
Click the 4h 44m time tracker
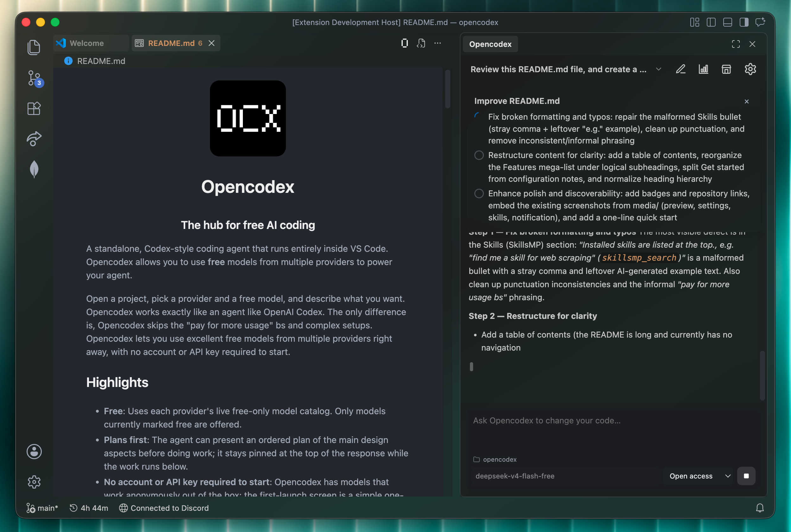point(89,508)
